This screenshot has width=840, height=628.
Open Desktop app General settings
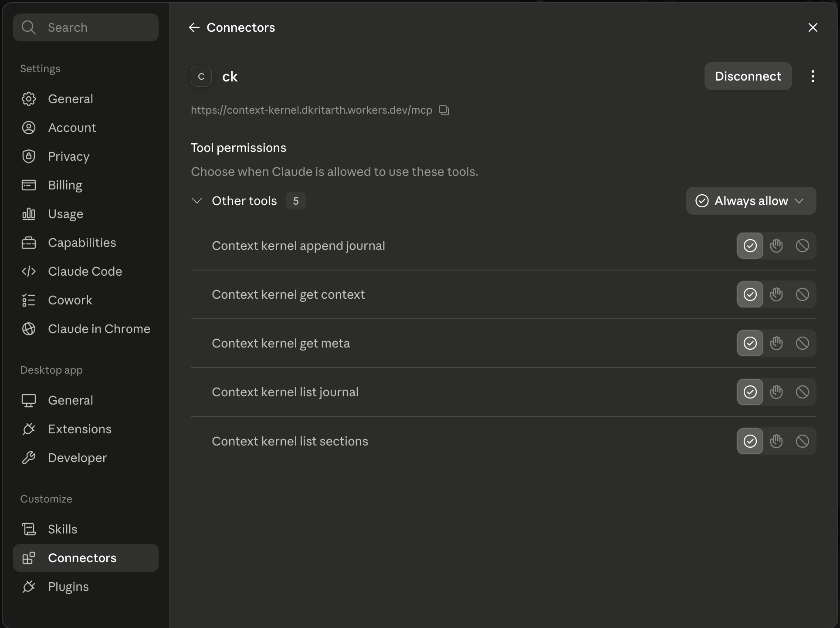point(85,400)
